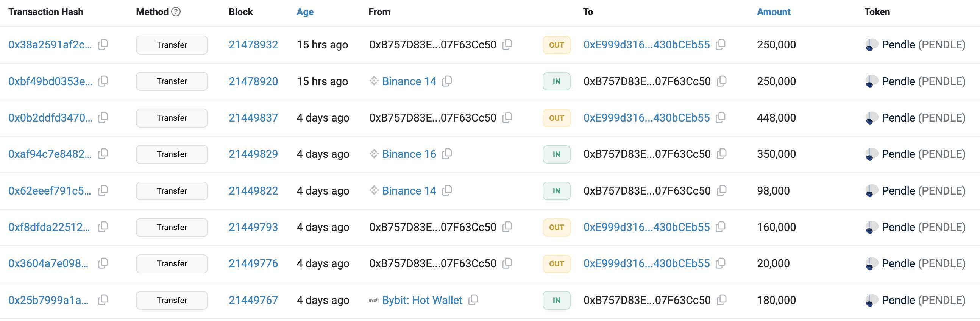Click the Transfer method button in block 21449829 row

click(172, 154)
